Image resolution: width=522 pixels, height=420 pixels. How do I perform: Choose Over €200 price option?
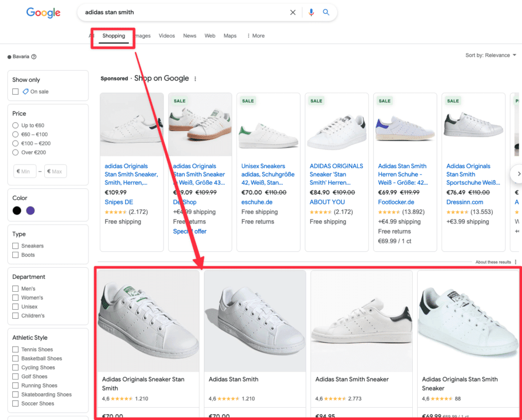coord(15,152)
